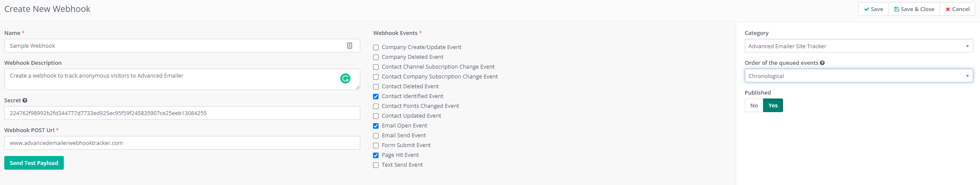Click the help icon next to Secret

pyautogui.click(x=25, y=101)
